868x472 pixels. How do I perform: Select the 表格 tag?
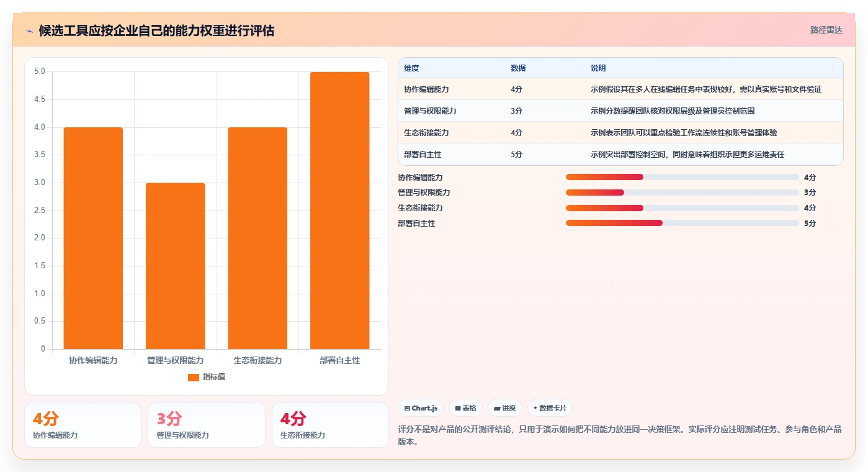coord(466,408)
